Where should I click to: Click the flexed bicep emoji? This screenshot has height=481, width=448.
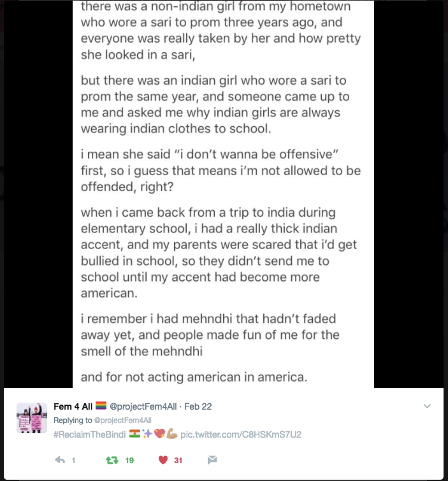click(172, 434)
